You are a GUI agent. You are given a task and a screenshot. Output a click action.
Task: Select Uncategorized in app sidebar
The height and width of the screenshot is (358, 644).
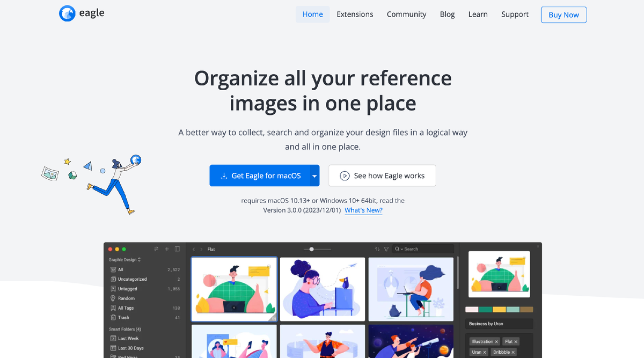coord(144,279)
